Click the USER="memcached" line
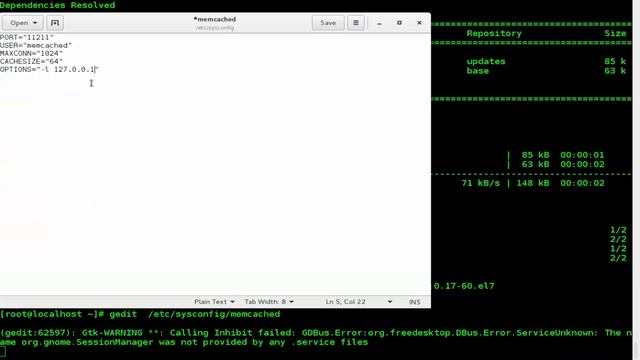This screenshot has width=640, height=360. [x=36, y=45]
